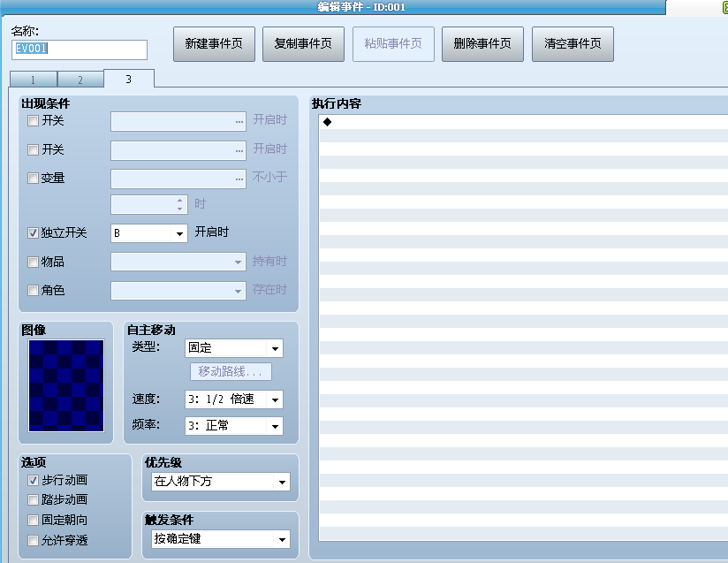Open the 优先级 priority dropdown
728x563 pixels.
pos(221,482)
